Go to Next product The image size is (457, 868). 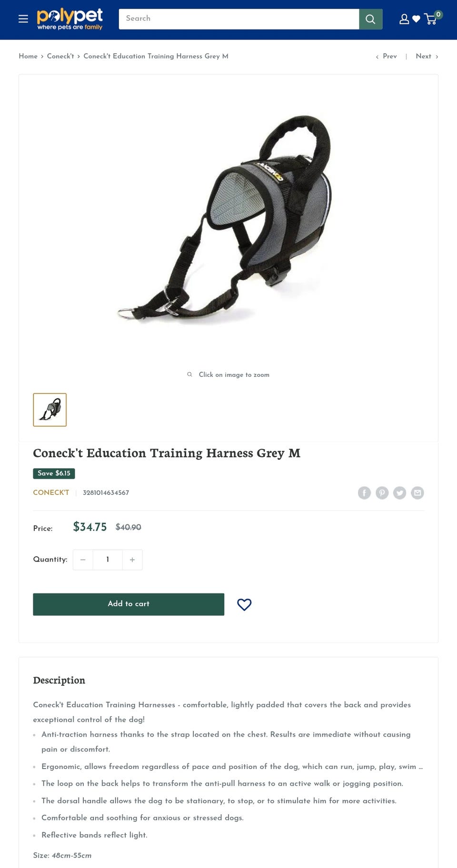click(x=427, y=56)
